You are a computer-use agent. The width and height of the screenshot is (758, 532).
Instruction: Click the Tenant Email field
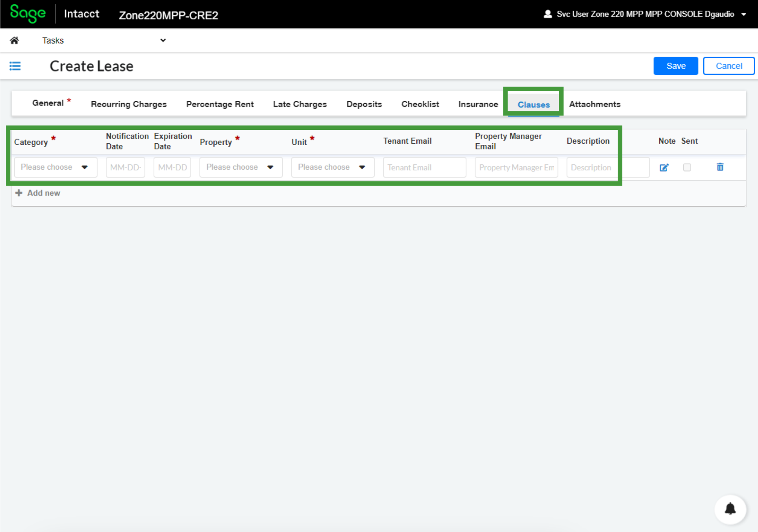pos(424,167)
